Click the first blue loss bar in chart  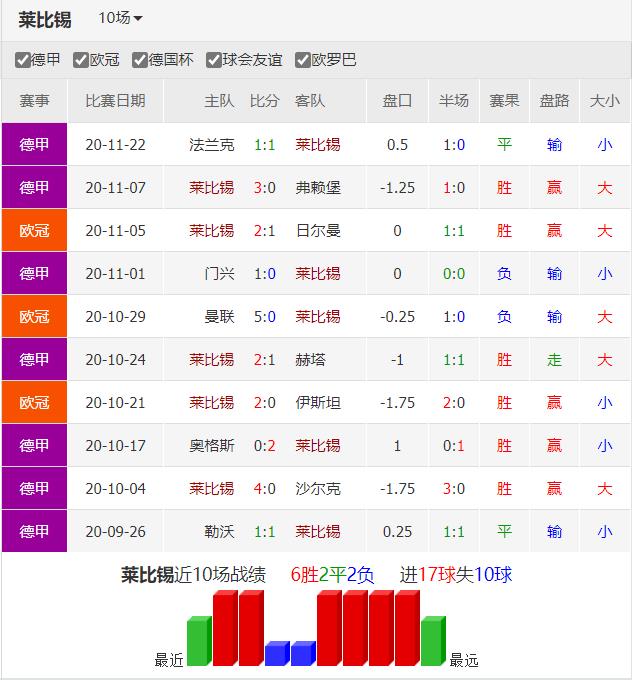pyautogui.click(x=277, y=654)
